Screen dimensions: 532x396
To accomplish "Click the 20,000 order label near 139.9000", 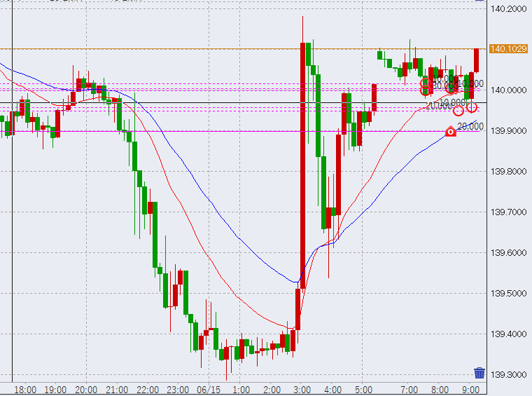I will (x=469, y=126).
